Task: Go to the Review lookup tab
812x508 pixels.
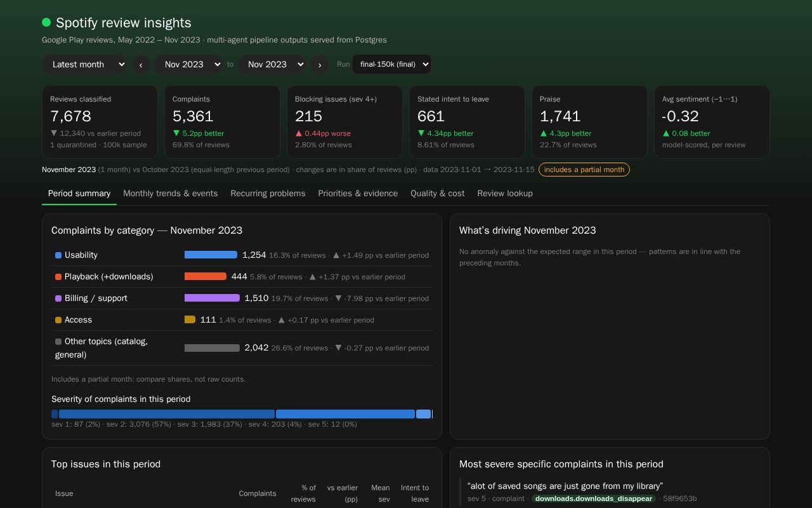Action: tap(505, 193)
